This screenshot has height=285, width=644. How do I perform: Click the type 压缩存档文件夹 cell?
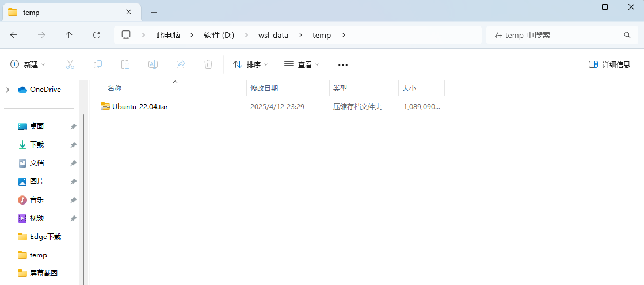(357, 107)
